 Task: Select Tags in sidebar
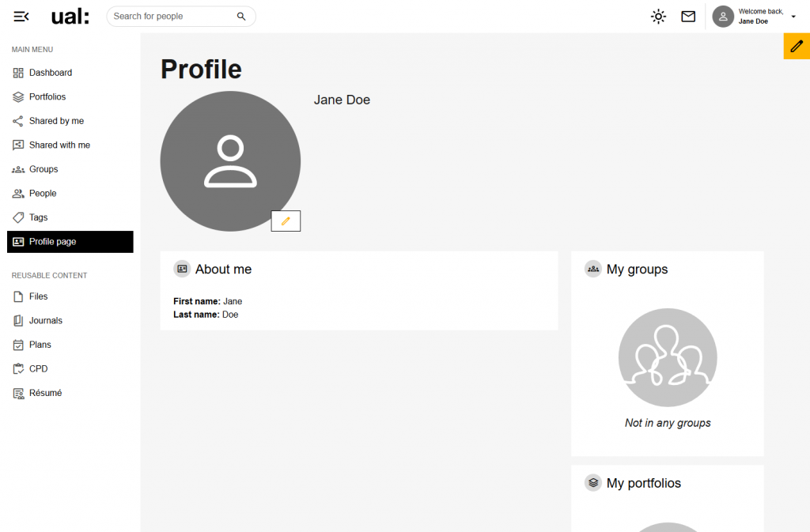pos(70,217)
